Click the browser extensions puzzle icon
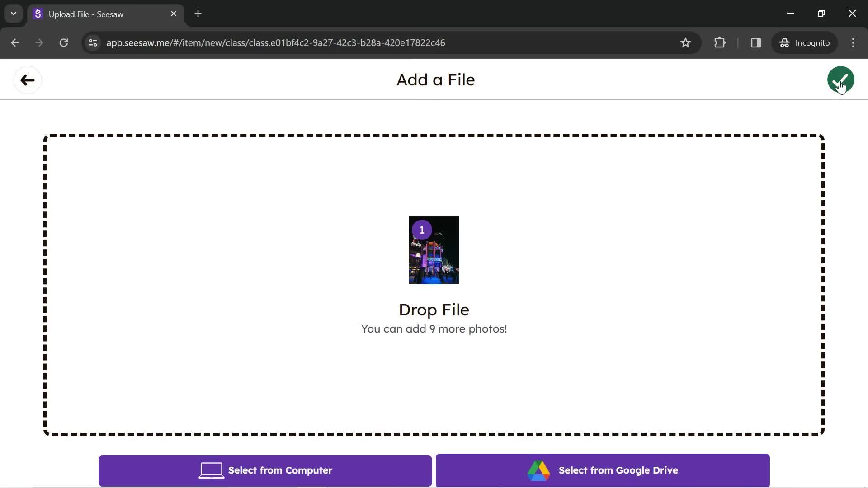Image resolution: width=868 pixels, height=488 pixels. [x=720, y=42]
